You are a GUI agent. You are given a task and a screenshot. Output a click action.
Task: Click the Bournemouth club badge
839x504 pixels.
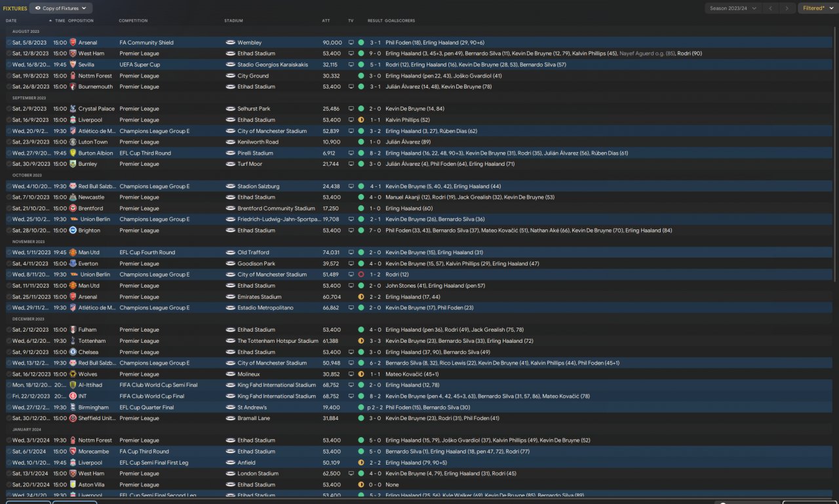(x=73, y=87)
